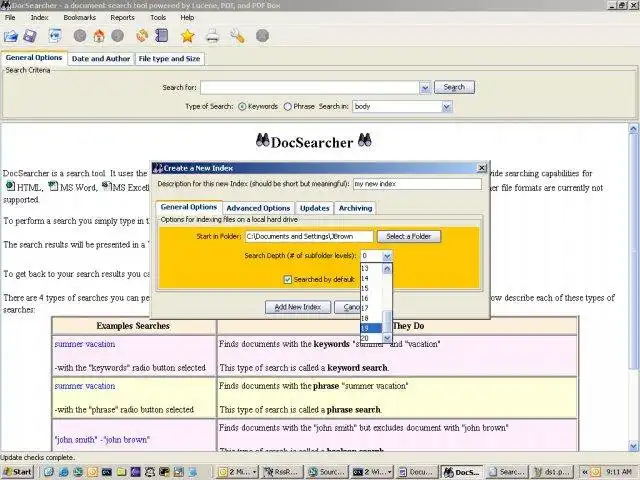Open the Help menu

coord(187,18)
